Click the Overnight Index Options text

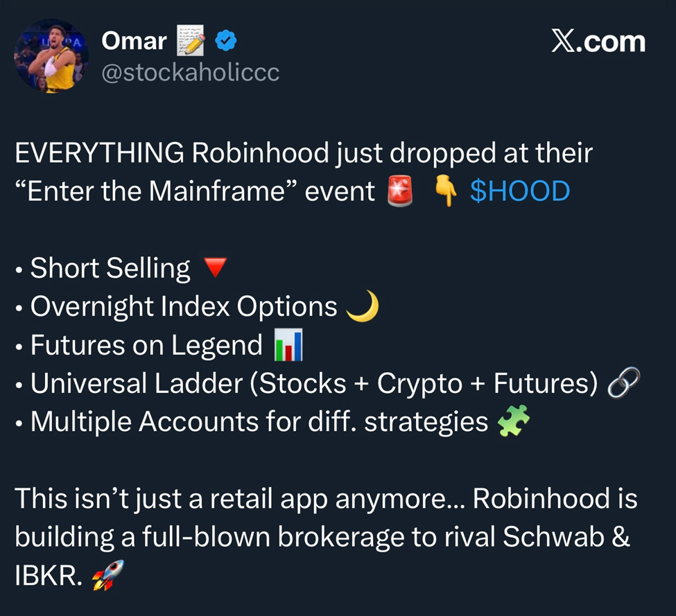184,307
